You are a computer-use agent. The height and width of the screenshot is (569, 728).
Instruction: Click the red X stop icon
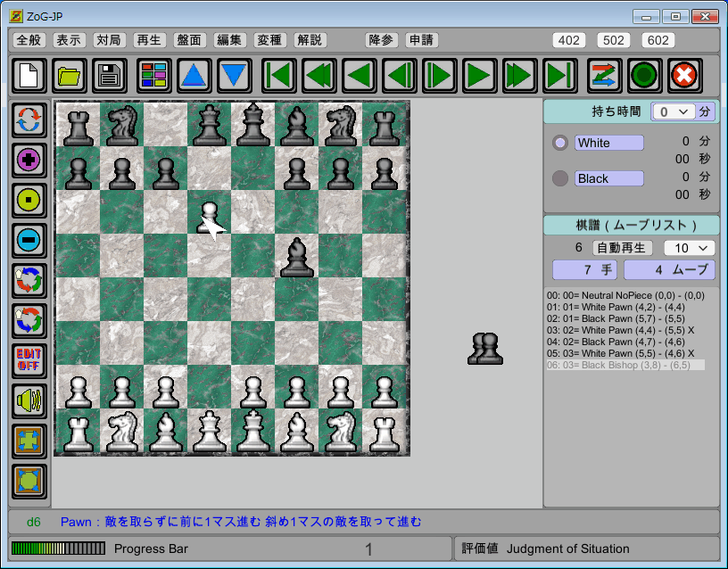point(684,75)
